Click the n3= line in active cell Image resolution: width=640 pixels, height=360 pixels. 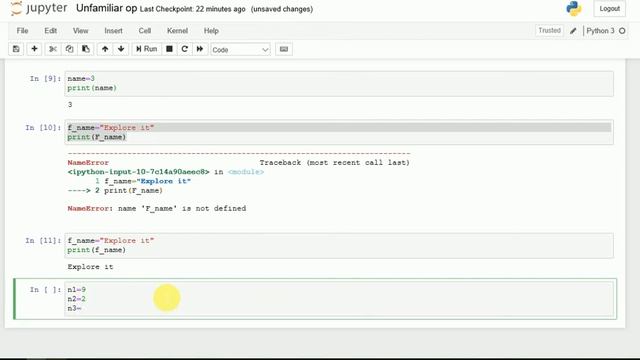[x=74, y=308]
